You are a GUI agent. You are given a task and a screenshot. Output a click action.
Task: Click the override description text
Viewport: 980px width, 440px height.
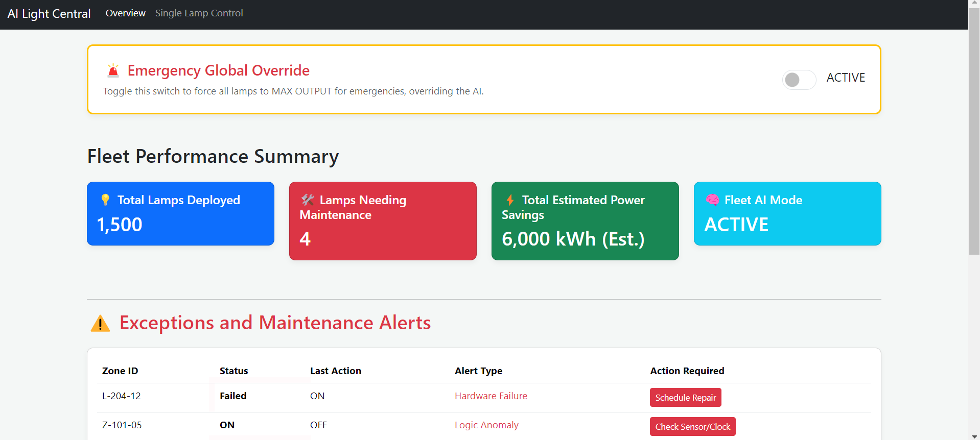[x=293, y=91]
